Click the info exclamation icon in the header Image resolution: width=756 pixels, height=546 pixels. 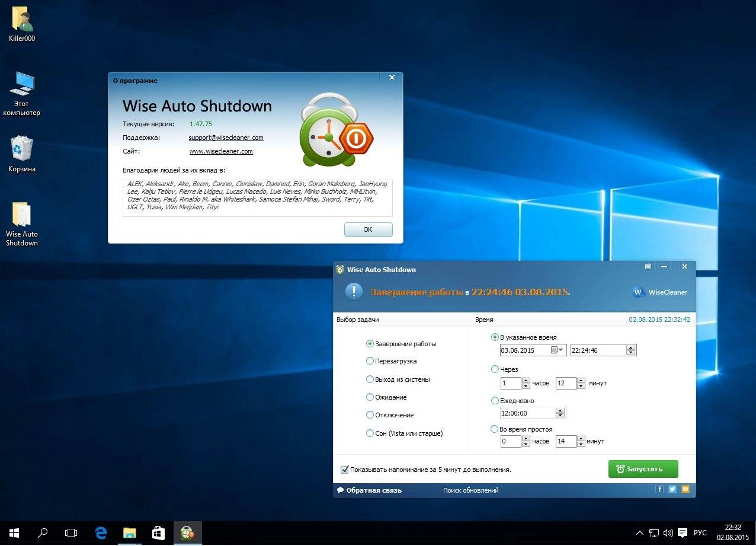tap(354, 291)
